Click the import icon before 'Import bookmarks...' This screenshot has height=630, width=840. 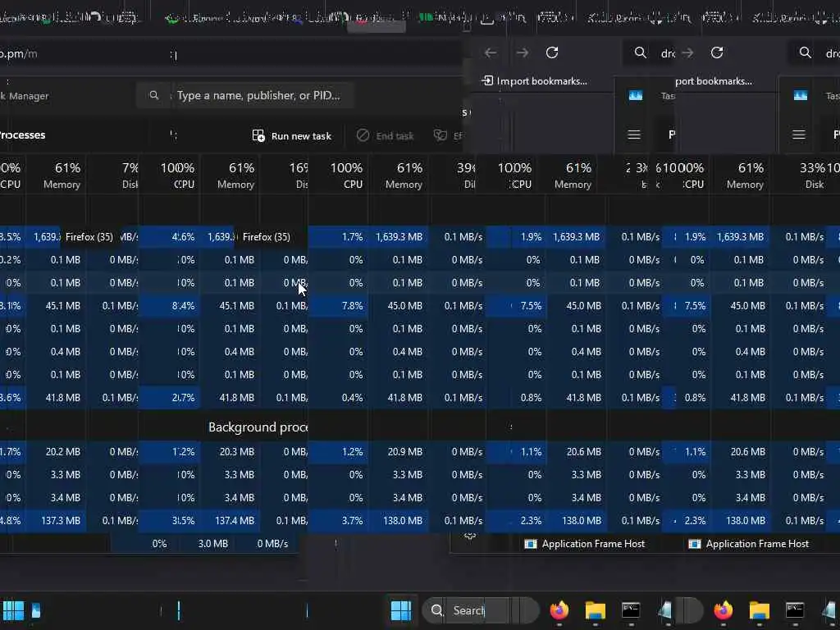click(487, 81)
